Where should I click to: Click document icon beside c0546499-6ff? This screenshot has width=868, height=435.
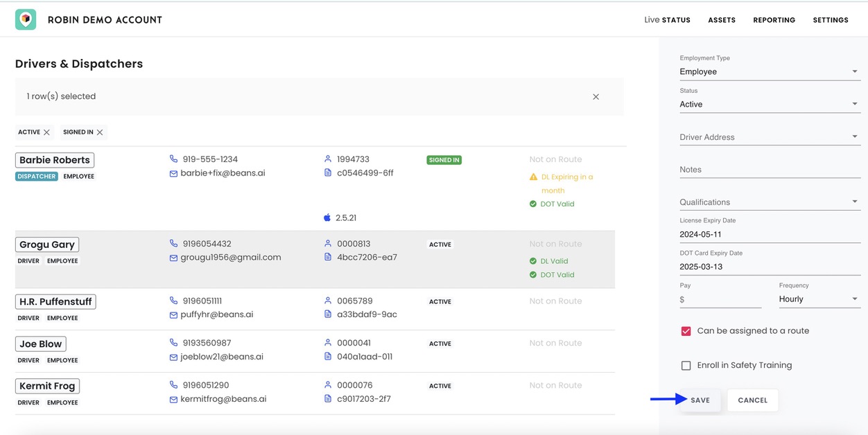click(x=328, y=172)
